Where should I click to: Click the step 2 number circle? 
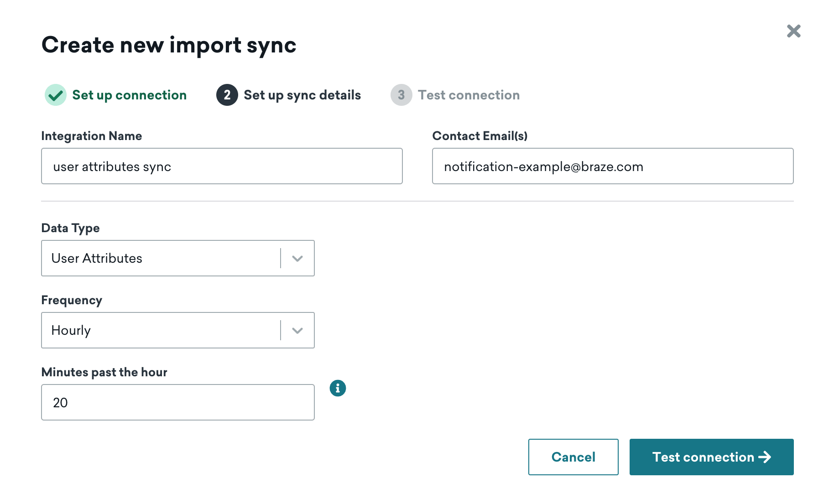227,95
